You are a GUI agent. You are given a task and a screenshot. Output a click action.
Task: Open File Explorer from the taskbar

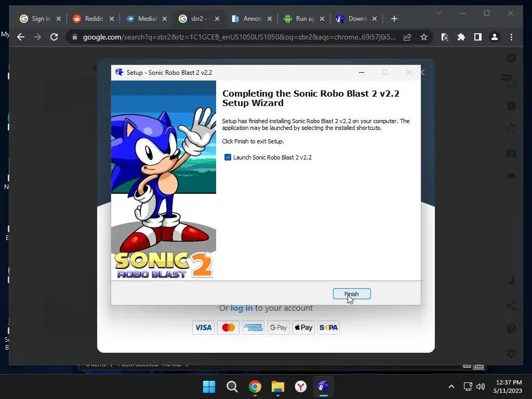(278, 387)
